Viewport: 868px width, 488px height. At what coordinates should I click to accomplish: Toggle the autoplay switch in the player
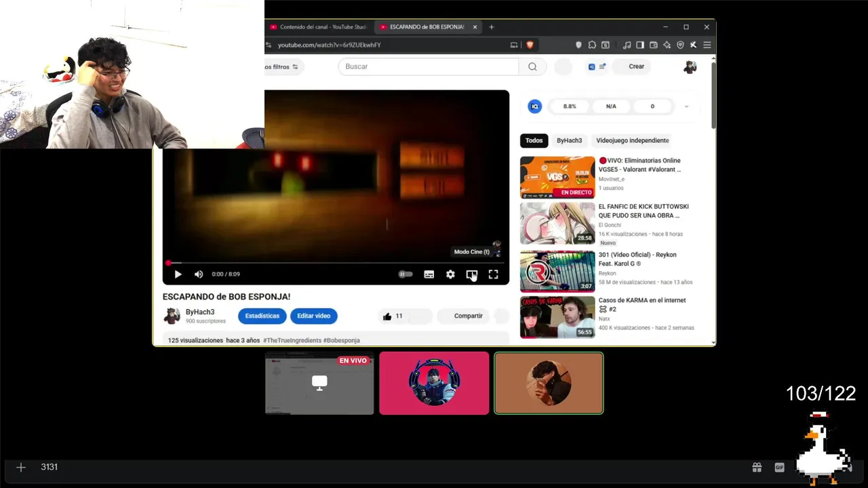pyautogui.click(x=406, y=274)
